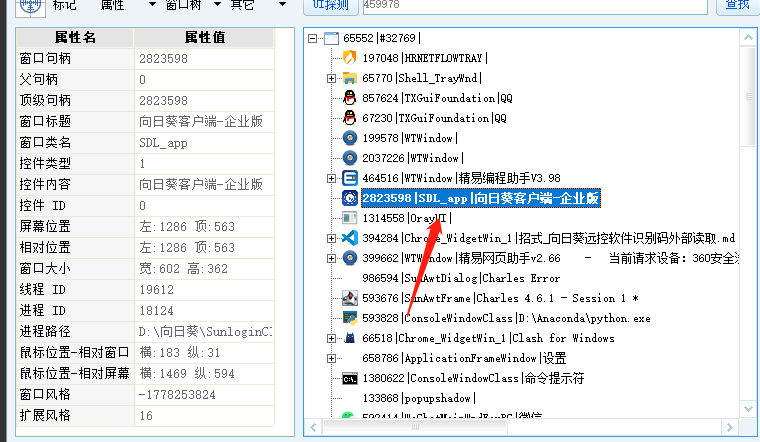Select tree row 133868 popupshadow
Screen dimensions: 760x442
(x=419, y=398)
